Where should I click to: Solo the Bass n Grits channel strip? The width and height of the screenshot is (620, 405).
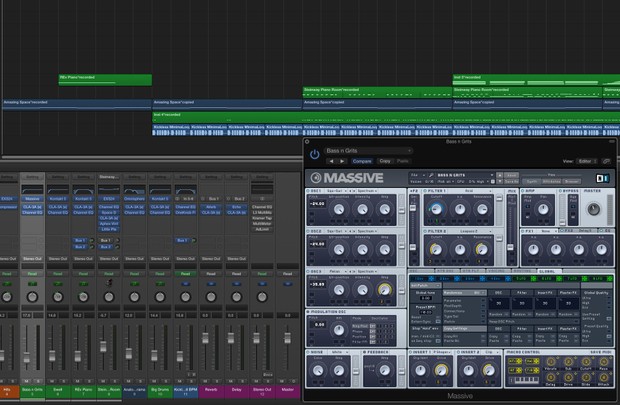tap(38, 381)
